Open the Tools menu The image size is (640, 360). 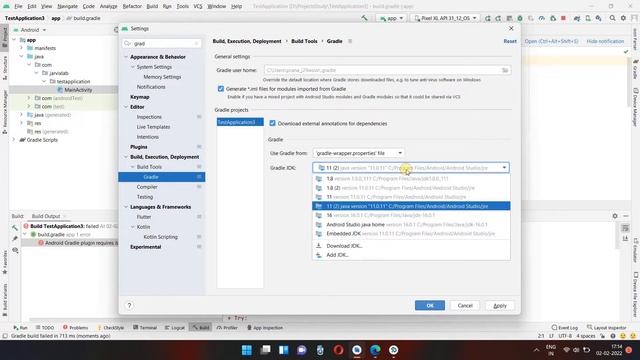(x=182, y=7)
